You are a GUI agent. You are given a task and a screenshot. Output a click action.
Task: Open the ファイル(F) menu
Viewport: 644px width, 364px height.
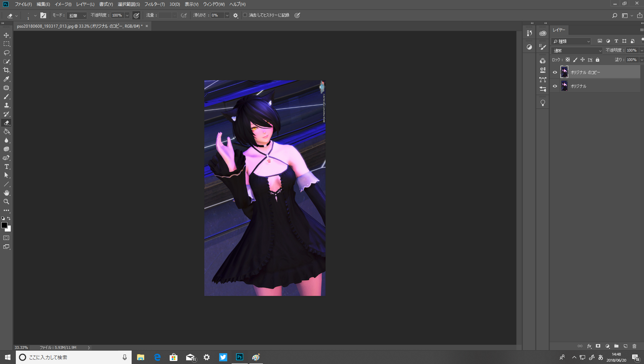click(x=23, y=4)
